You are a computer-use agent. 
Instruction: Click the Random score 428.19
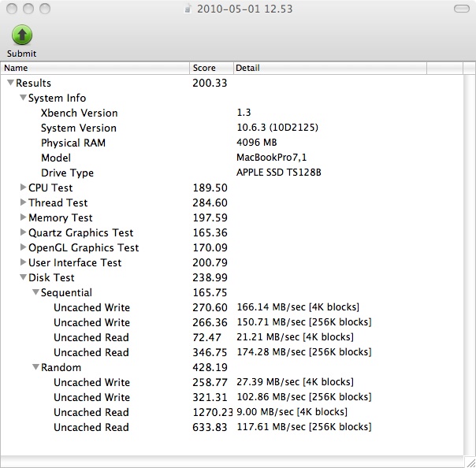click(x=210, y=367)
